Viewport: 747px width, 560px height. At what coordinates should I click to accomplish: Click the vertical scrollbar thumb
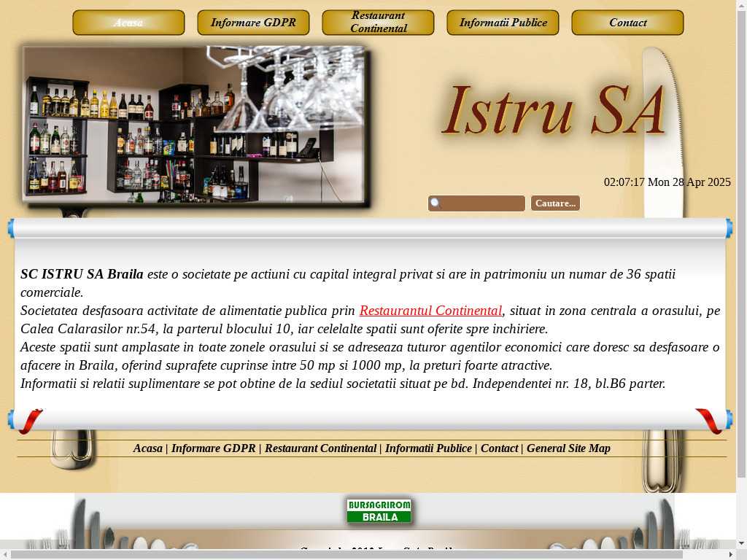click(742, 243)
